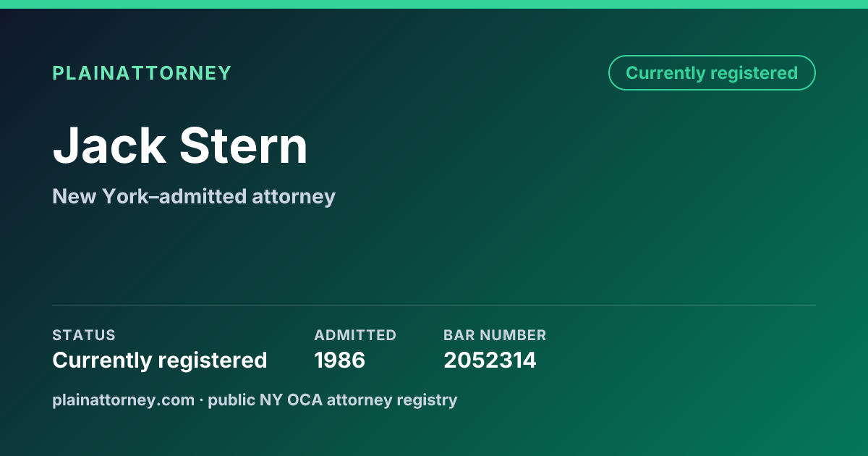Select the bar number 2052314
This screenshot has width=868, height=456.
pyautogui.click(x=490, y=360)
